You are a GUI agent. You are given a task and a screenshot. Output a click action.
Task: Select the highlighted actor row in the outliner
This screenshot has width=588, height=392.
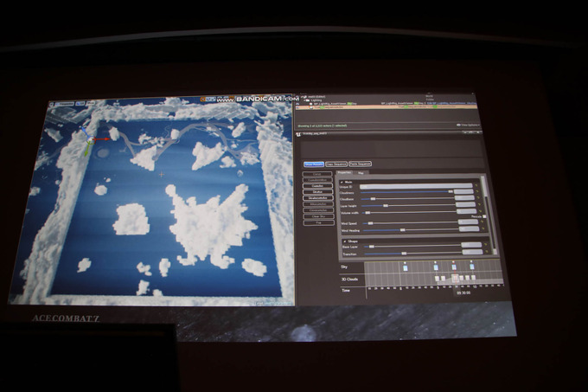pyautogui.click(x=386, y=107)
